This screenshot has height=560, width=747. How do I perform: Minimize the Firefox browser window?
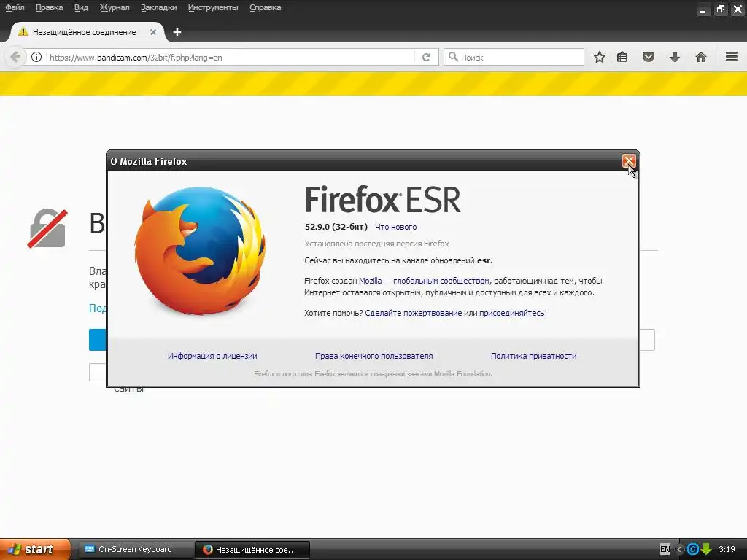pyautogui.click(x=703, y=9)
